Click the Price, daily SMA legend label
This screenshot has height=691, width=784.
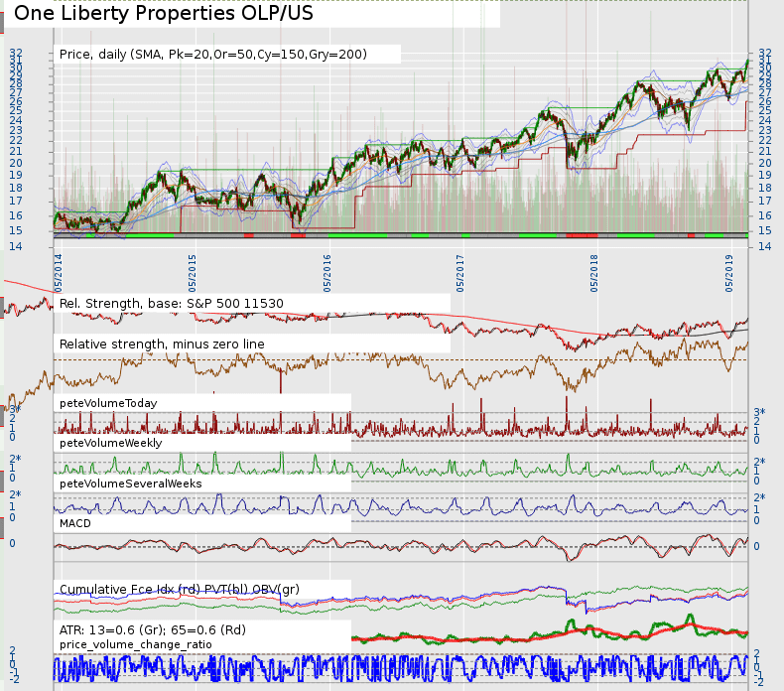pyautogui.click(x=213, y=54)
